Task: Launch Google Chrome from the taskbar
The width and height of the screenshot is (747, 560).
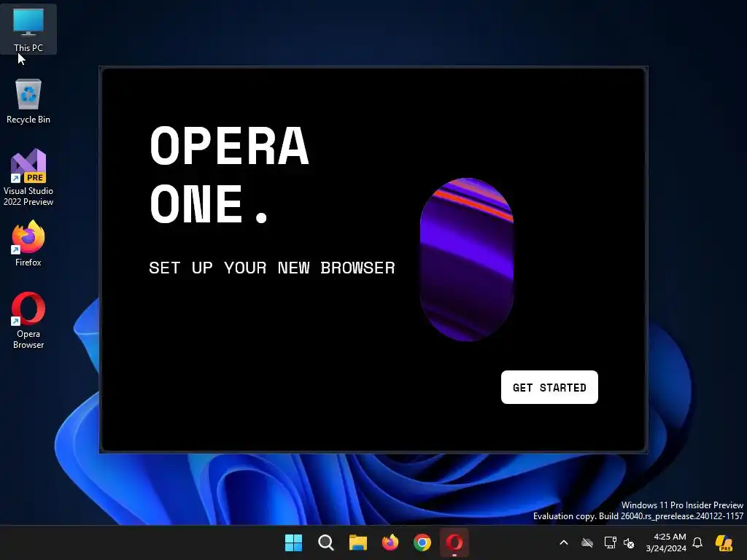Action: tap(422, 542)
